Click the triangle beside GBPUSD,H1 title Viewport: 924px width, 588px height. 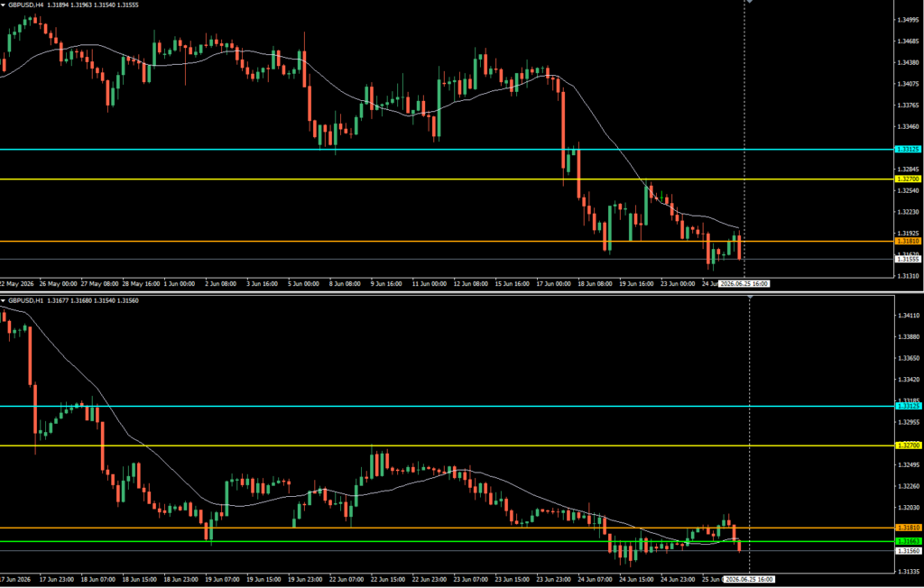click(x=4, y=301)
